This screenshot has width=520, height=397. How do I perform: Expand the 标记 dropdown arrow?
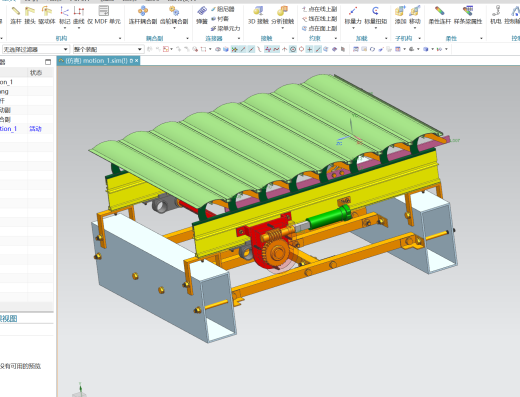[65, 28]
